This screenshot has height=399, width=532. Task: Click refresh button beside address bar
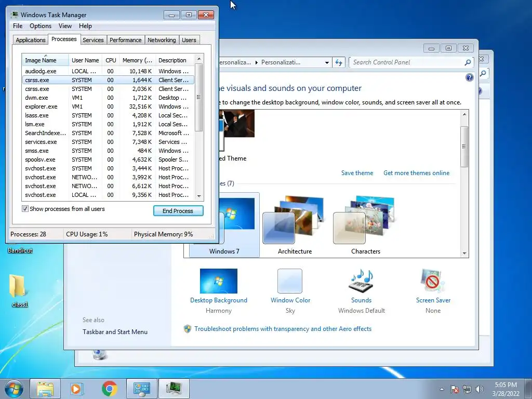(339, 62)
